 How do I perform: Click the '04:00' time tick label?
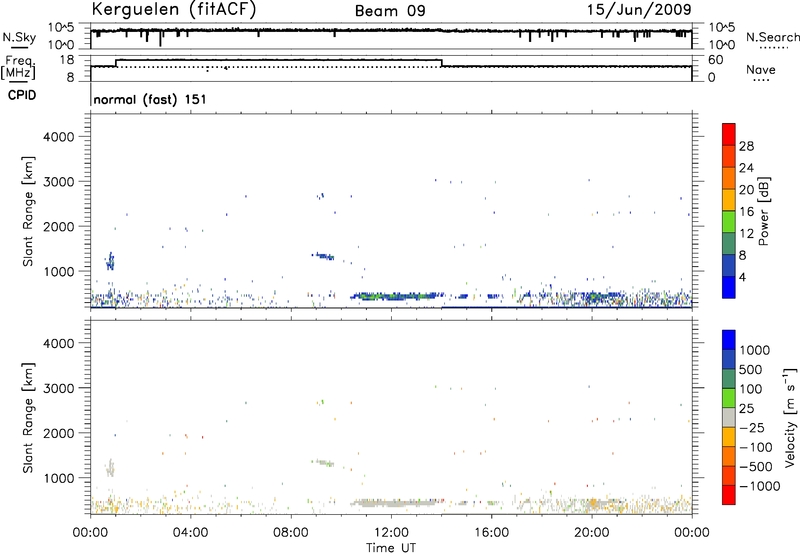tap(190, 533)
